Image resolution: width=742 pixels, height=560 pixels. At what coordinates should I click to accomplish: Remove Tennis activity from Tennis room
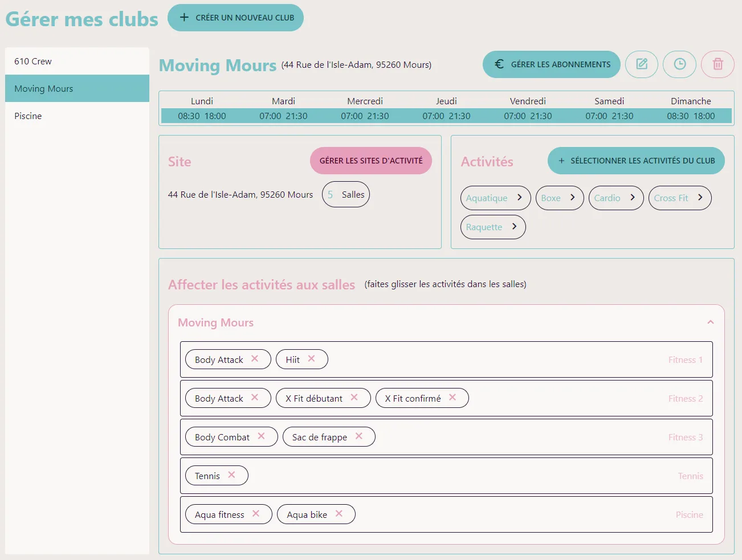pyautogui.click(x=231, y=475)
